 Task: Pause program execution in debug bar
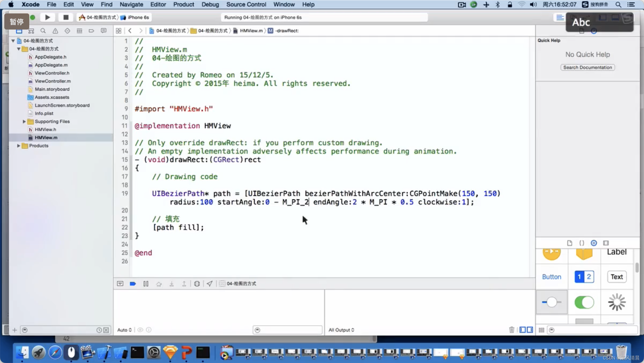pyautogui.click(x=146, y=284)
